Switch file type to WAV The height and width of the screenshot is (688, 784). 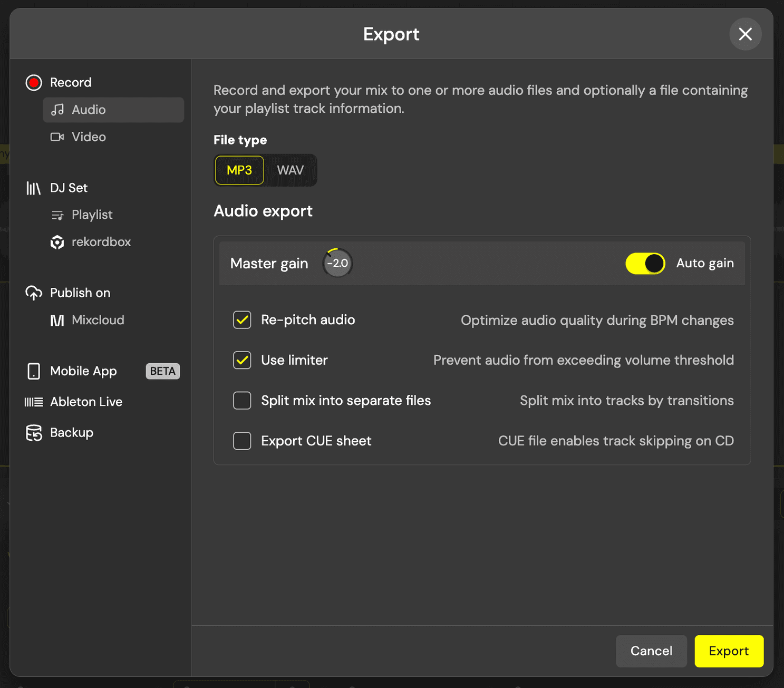point(290,170)
